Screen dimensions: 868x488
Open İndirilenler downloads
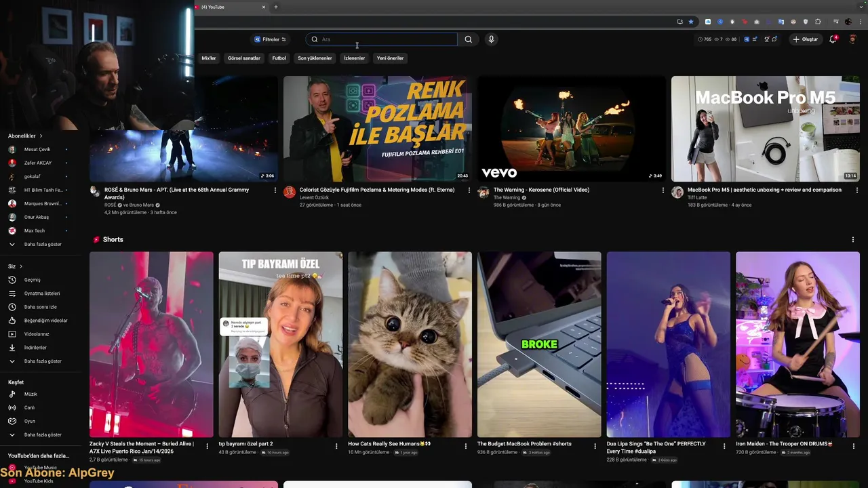coord(34,348)
